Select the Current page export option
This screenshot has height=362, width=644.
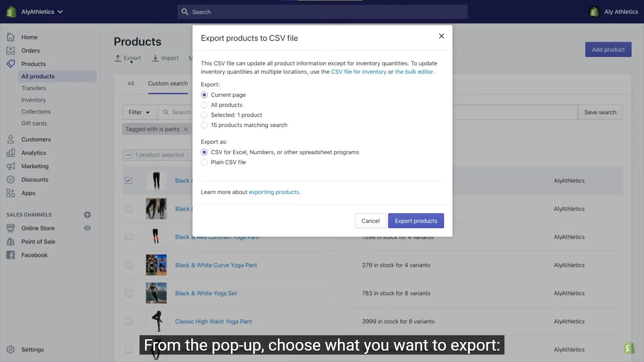pyautogui.click(x=204, y=95)
